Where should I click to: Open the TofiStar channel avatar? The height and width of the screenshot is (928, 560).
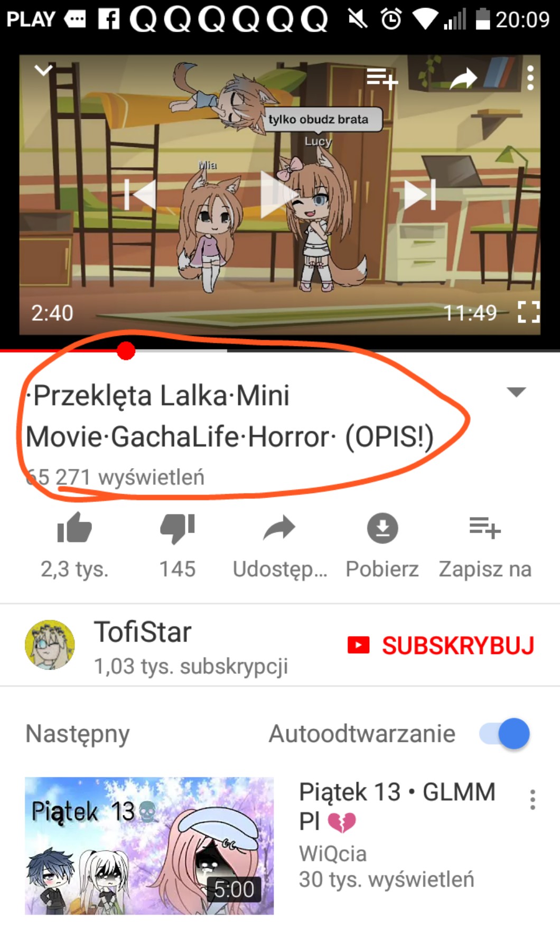[x=50, y=645]
